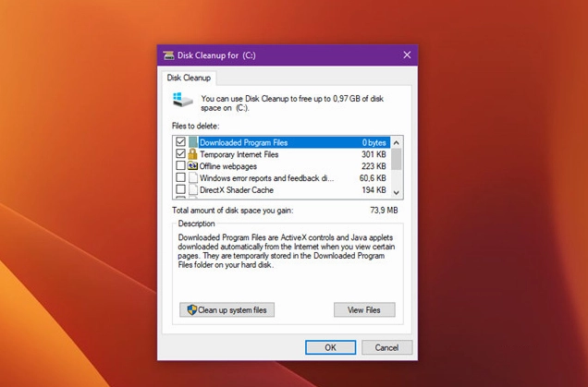Click the Clean up system files button
The image size is (588, 387).
227,309
